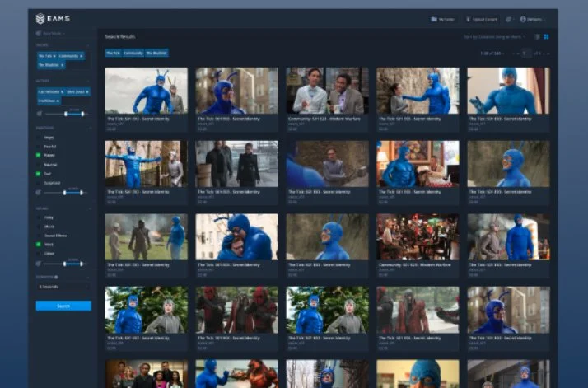This screenshot has width=588, height=388.
Task: Click the Search Results heading
Action: 120,36
